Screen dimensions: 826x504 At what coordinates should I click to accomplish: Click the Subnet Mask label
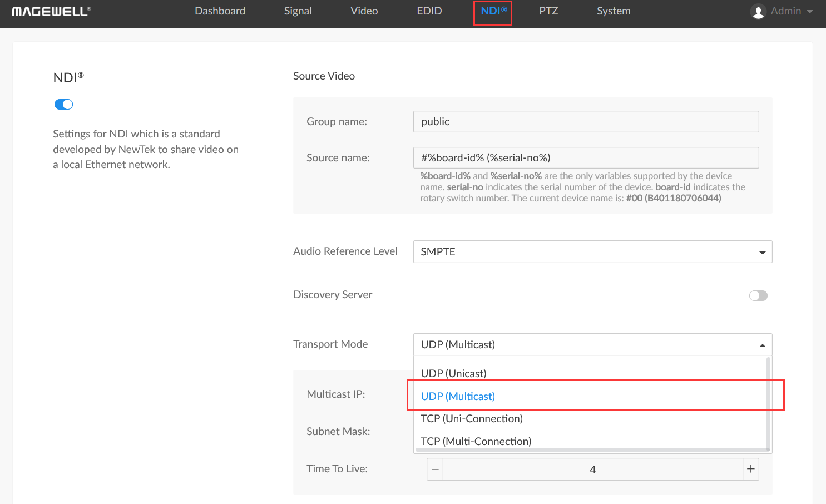point(338,431)
